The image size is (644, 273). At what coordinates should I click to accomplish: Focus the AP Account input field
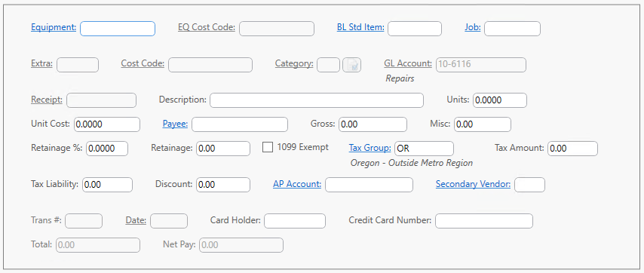(x=370, y=185)
